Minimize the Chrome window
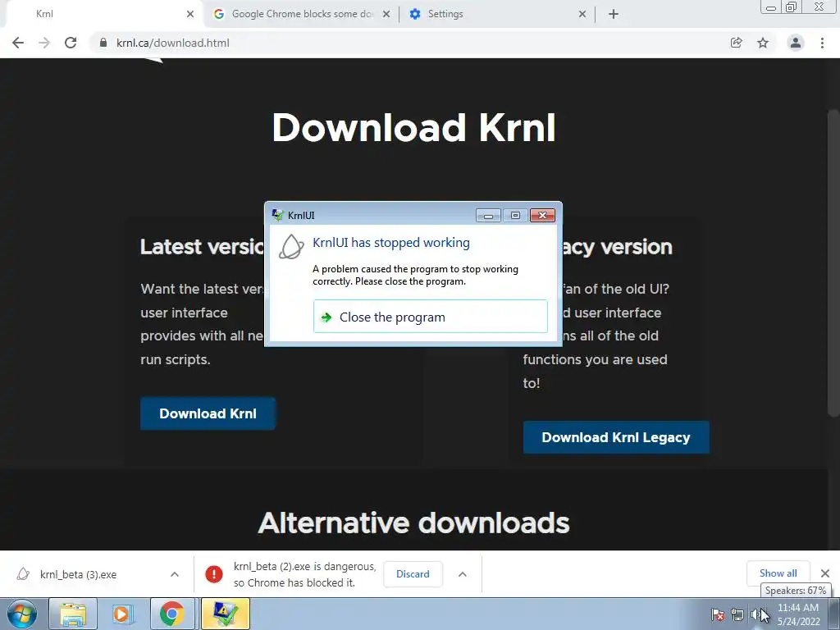Viewport: 840px width, 630px height. pyautogui.click(x=771, y=7)
